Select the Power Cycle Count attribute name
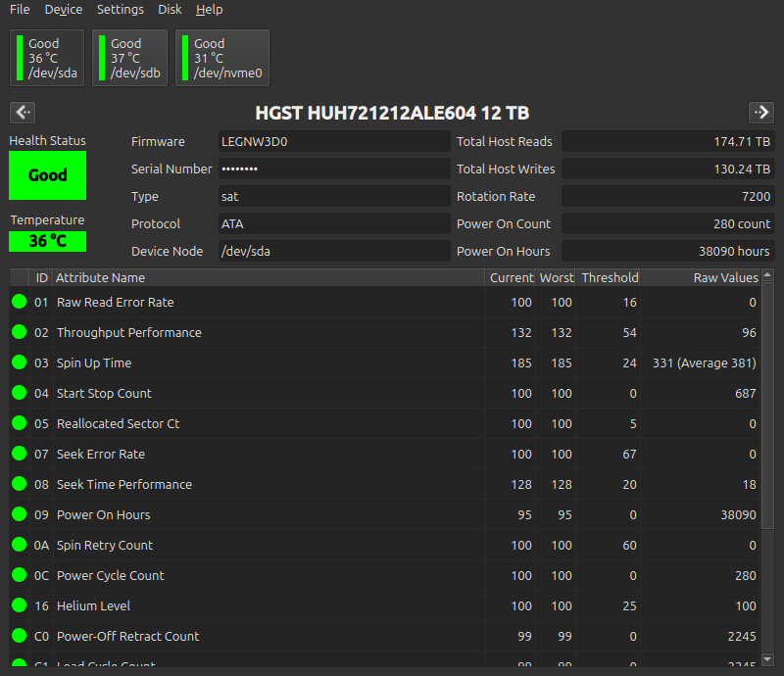784x676 pixels. tap(110, 575)
